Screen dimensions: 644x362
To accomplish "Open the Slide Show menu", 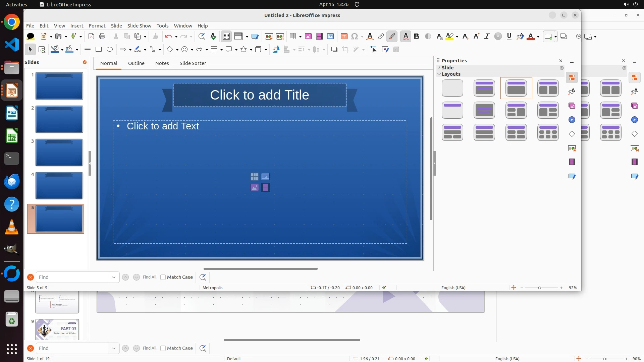I will (139, 26).
